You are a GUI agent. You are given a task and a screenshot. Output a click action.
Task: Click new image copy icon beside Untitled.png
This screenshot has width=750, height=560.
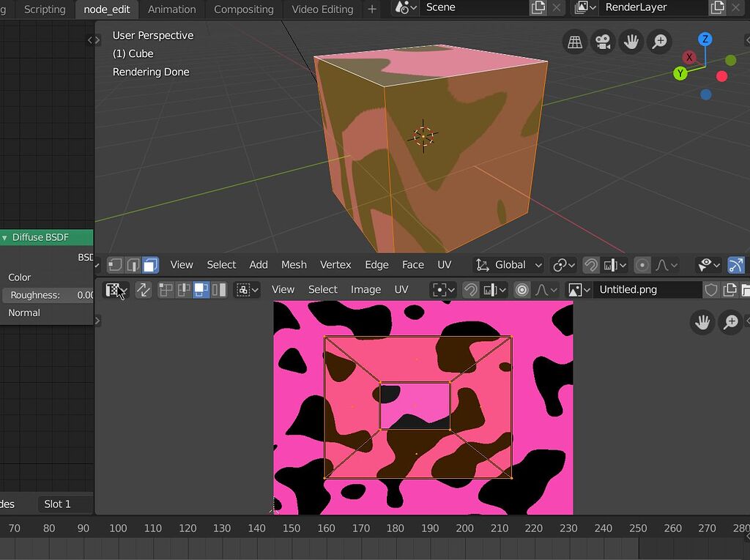point(729,290)
